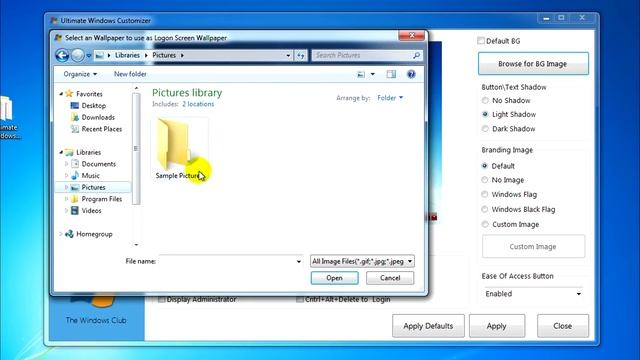Open the File name dropdown arrow

click(299, 262)
